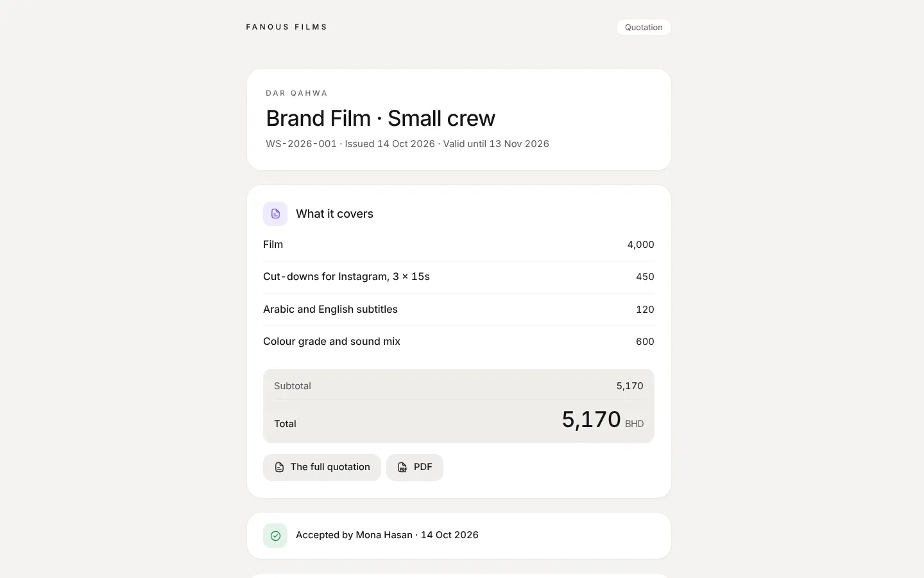Click the Accepted by Mona Hasan text
The width and height of the screenshot is (924, 578).
[x=387, y=535]
